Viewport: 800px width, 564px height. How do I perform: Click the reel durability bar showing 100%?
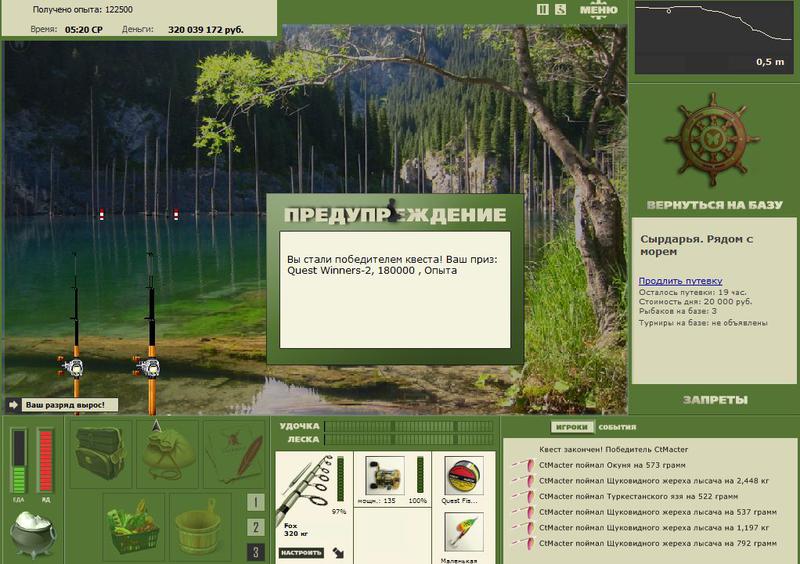(x=420, y=475)
